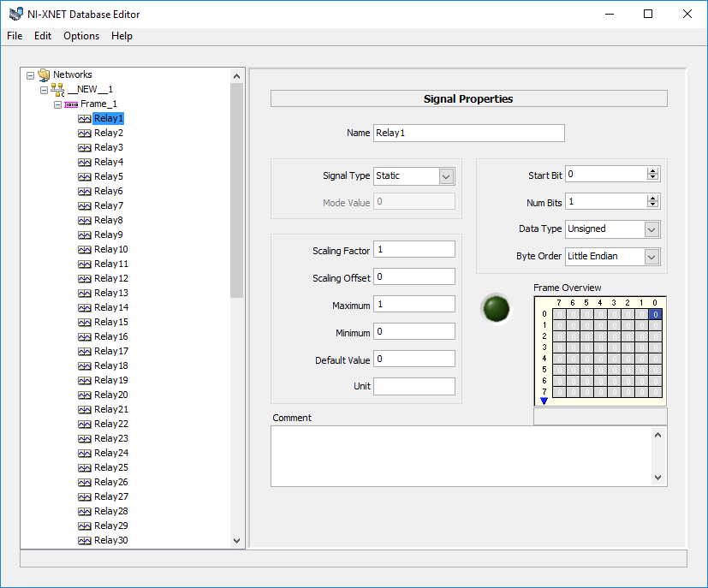Click the signal icon beside Relay11
Viewport: 708px width, 588px height.
(85, 264)
